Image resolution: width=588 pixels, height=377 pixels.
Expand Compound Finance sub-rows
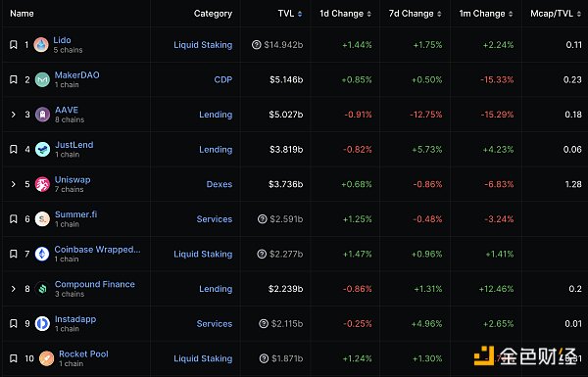pyautogui.click(x=14, y=289)
